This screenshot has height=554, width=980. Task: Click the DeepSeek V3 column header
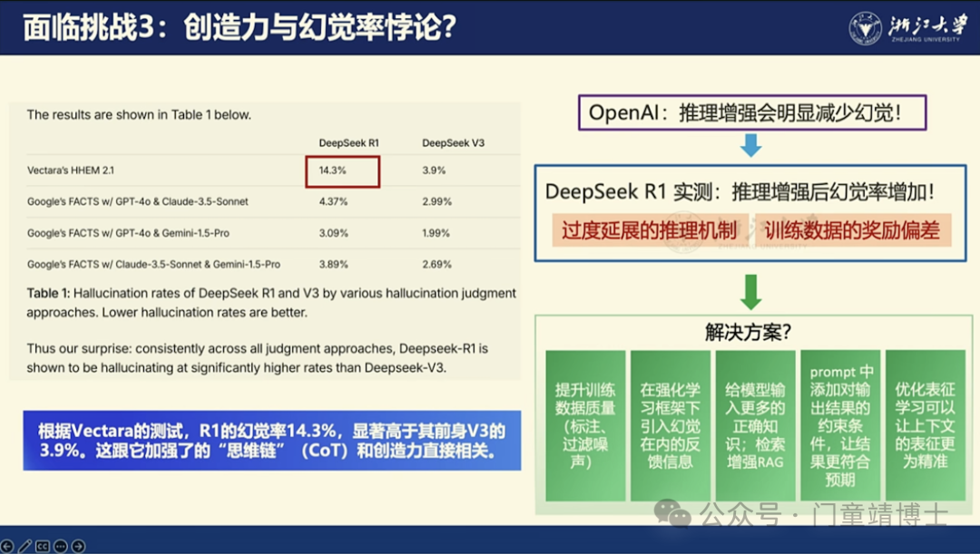point(453,142)
